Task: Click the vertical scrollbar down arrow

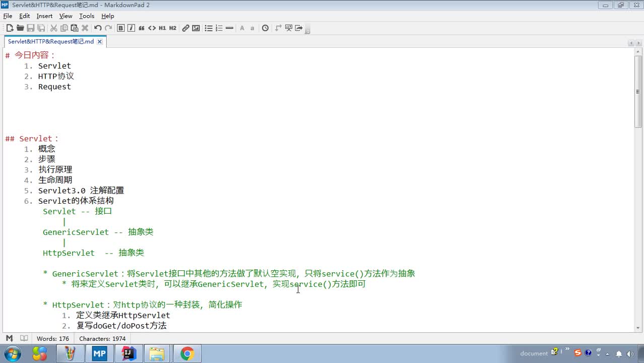Action: click(x=638, y=328)
